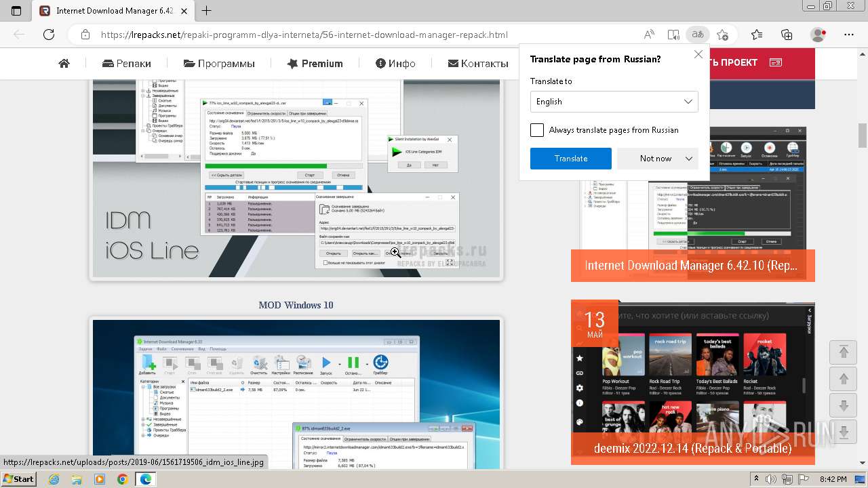Image resolution: width=868 pixels, height=488 pixels.
Task: Open the Контакты page
Action: (x=478, y=63)
